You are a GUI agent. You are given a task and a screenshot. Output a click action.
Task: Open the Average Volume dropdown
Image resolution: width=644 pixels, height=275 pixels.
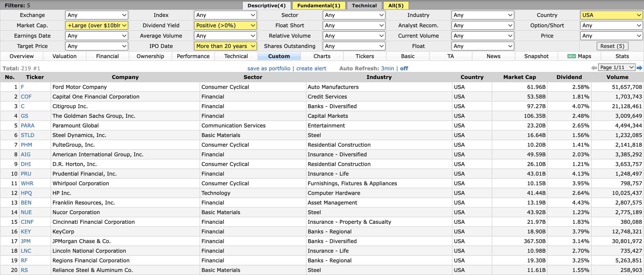pos(225,36)
